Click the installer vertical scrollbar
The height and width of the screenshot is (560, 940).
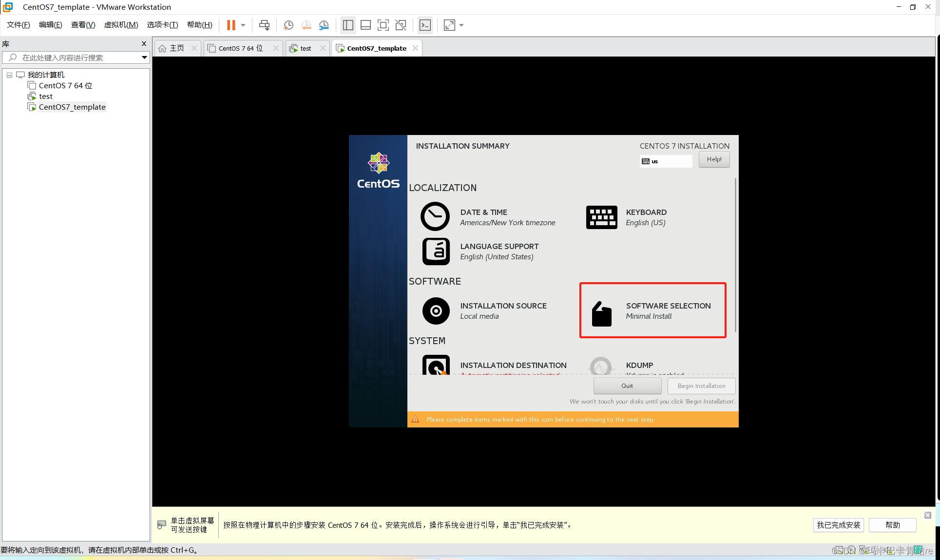(x=735, y=256)
